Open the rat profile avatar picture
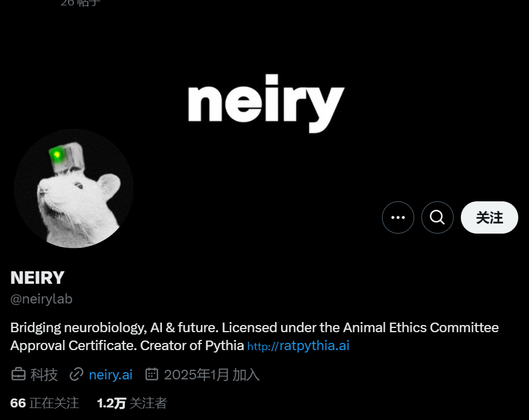This screenshot has width=529, height=420. pyautogui.click(x=74, y=188)
